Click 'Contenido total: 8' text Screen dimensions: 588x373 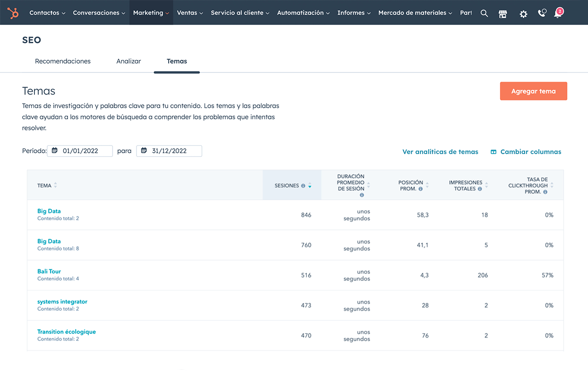[x=58, y=249]
